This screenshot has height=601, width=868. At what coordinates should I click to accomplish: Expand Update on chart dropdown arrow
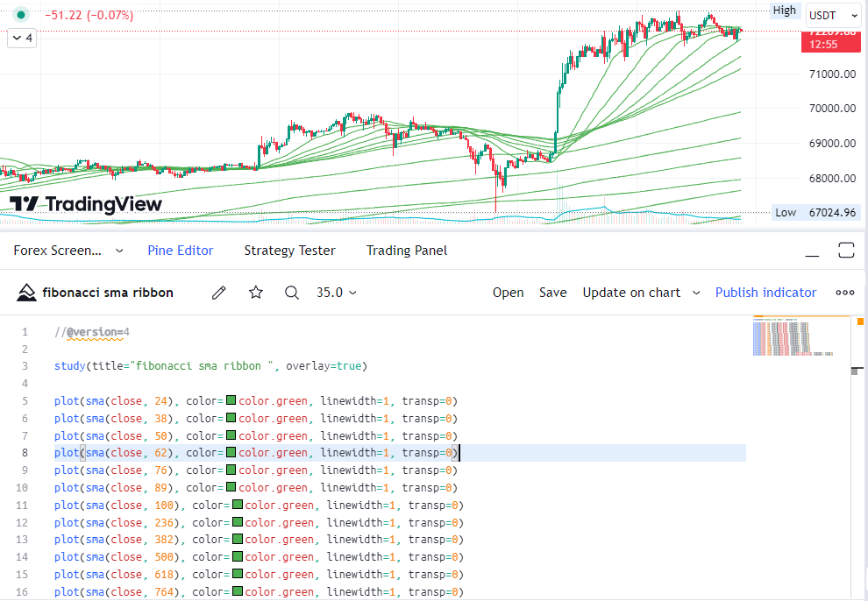pos(696,293)
